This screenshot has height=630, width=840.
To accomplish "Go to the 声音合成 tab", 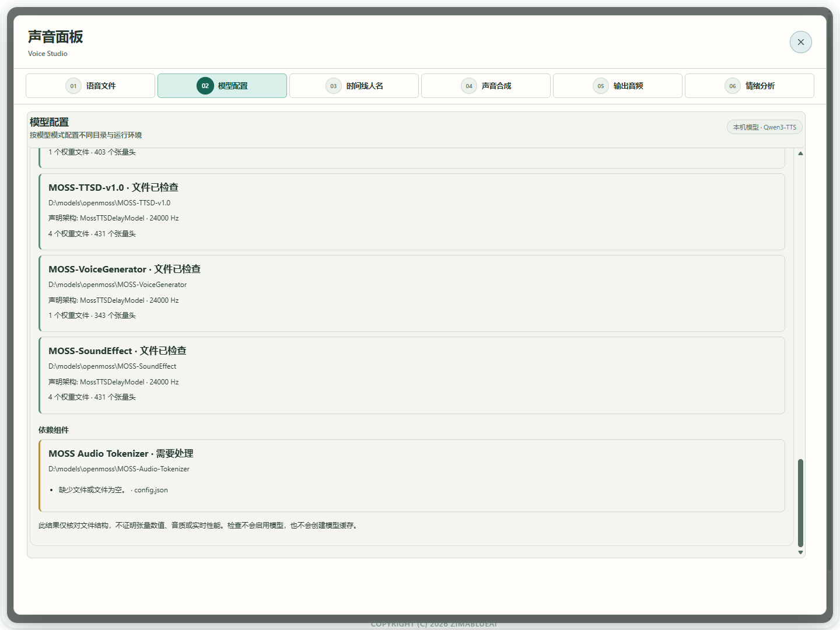I will (486, 86).
